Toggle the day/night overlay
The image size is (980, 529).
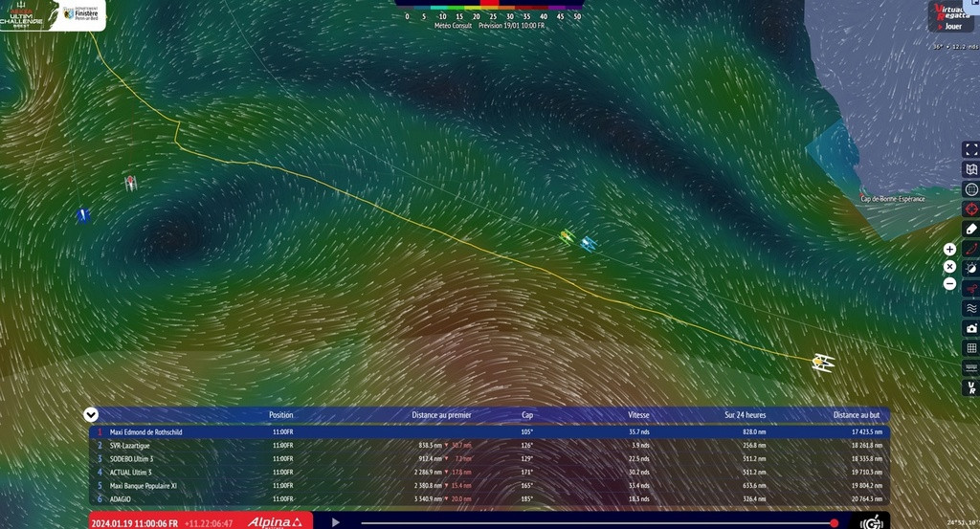pos(970,269)
